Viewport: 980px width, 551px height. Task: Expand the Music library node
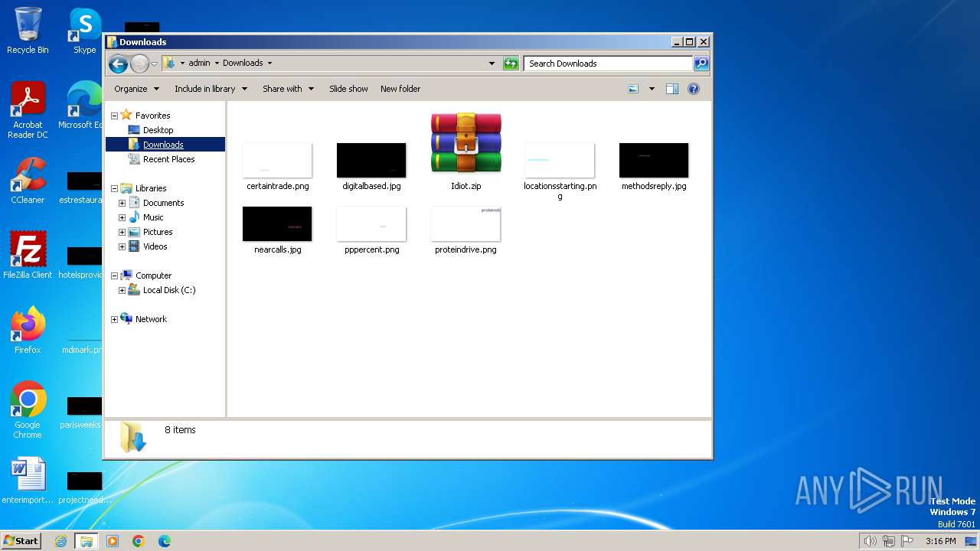point(122,217)
